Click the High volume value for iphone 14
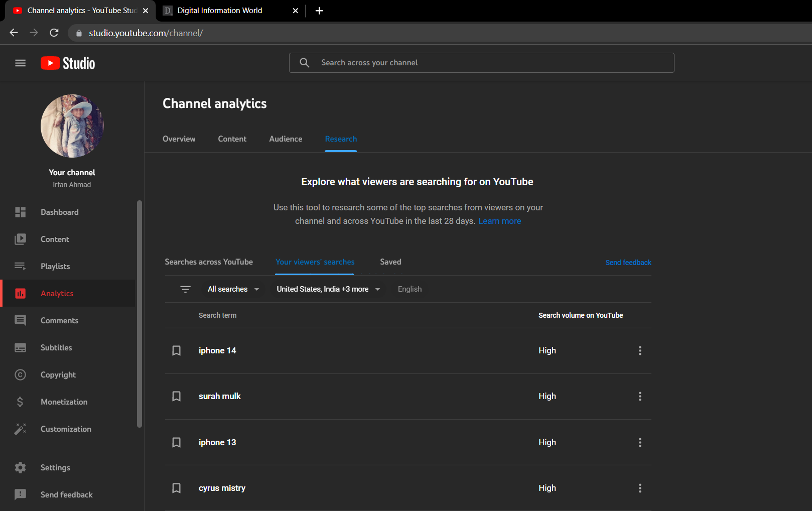This screenshot has width=812, height=511. pyautogui.click(x=548, y=351)
